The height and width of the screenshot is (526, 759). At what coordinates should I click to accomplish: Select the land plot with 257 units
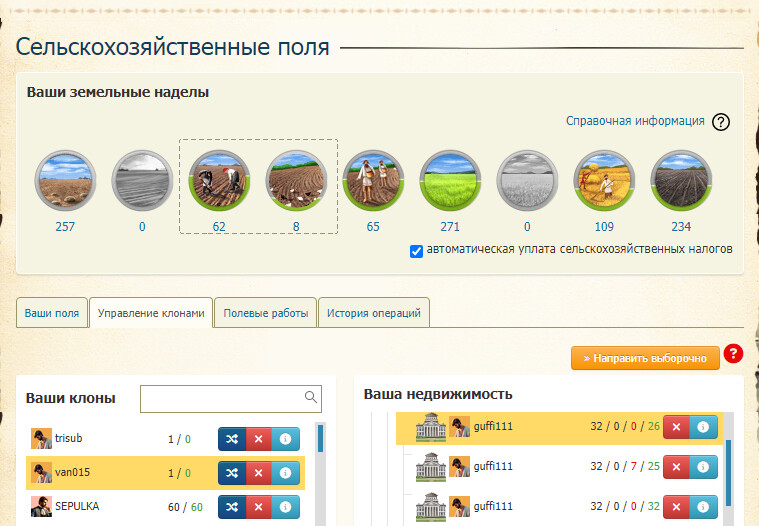pos(65,181)
